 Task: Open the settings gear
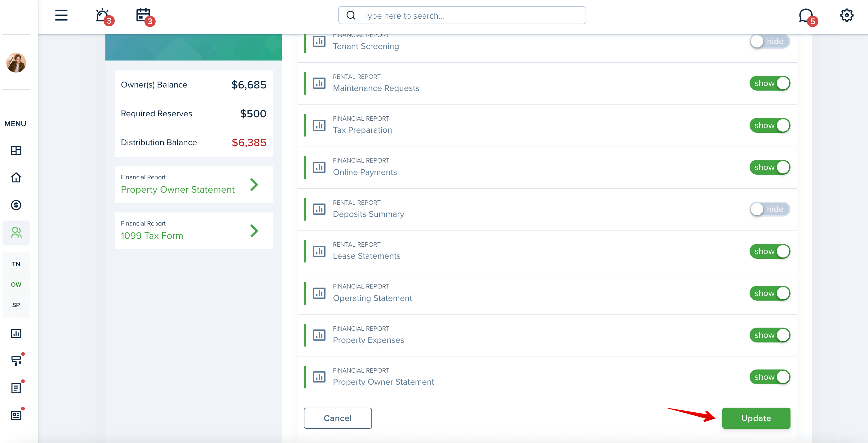click(x=846, y=16)
